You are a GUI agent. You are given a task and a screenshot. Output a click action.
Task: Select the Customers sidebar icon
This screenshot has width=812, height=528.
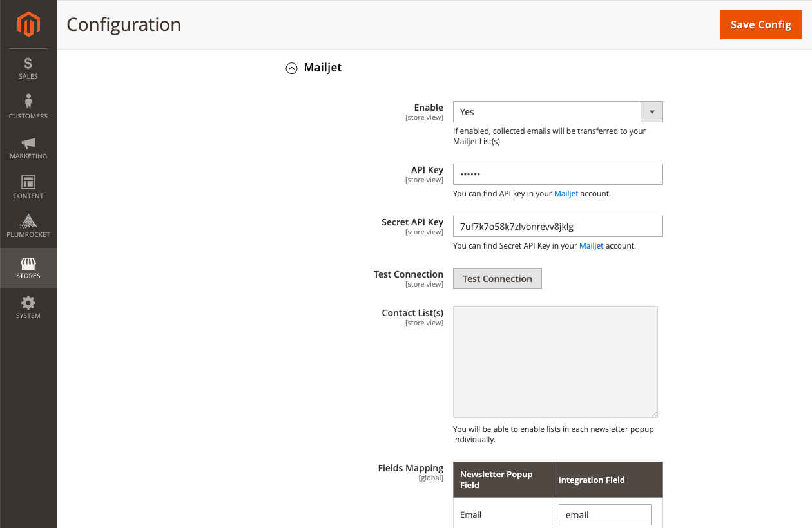(x=28, y=106)
